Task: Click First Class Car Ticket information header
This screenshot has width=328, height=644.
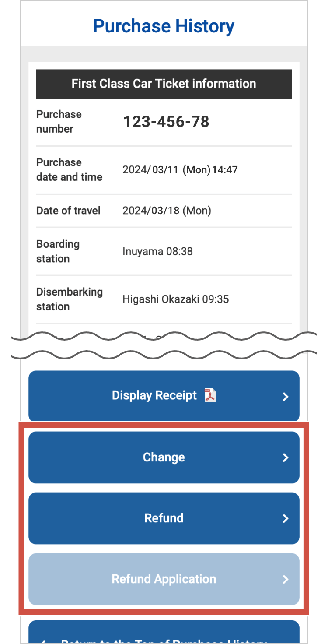Action: [164, 84]
